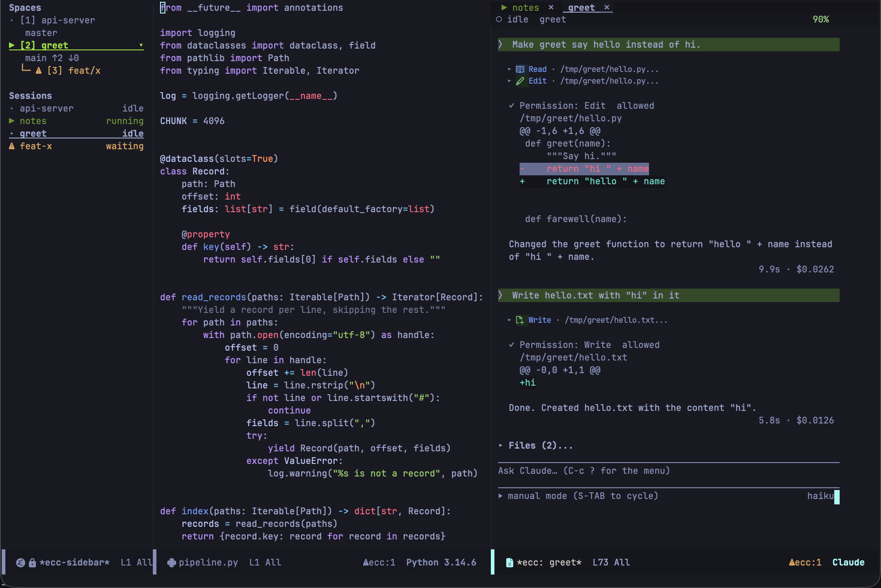881x588 pixels.
Task: Click the Python icon beside pipeline.py
Action: point(171,562)
